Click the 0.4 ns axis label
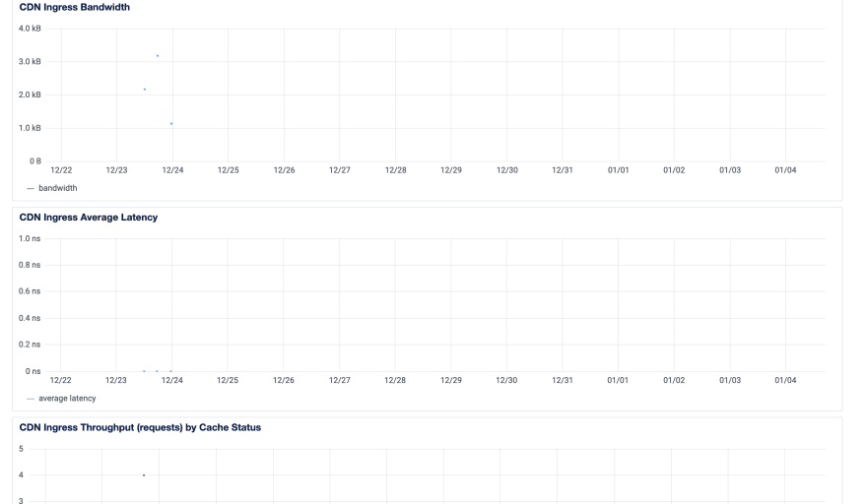This screenshot has width=867, height=504. pos(30,318)
